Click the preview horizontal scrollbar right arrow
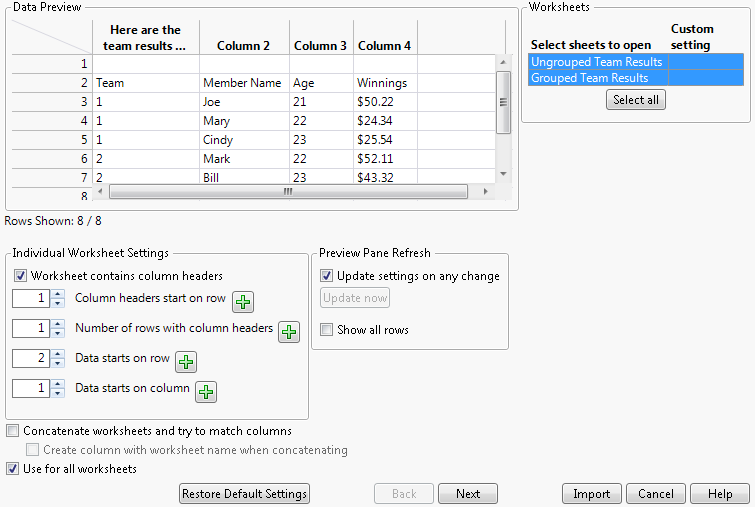Image resolution: width=755 pixels, height=507 pixels. [x=486, y=191]
